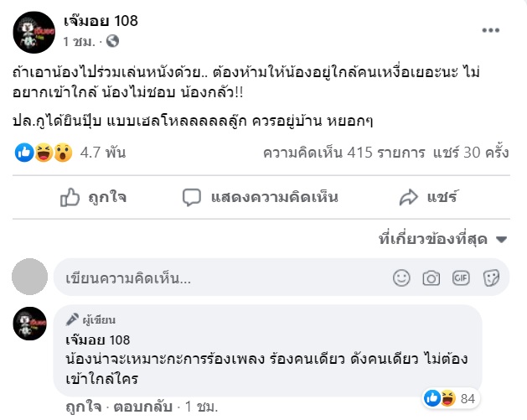The height and width of the screenshot is (420, 527).
Task: Click the แสดงความคิดเห็น comment button
Action: (261, 198)
